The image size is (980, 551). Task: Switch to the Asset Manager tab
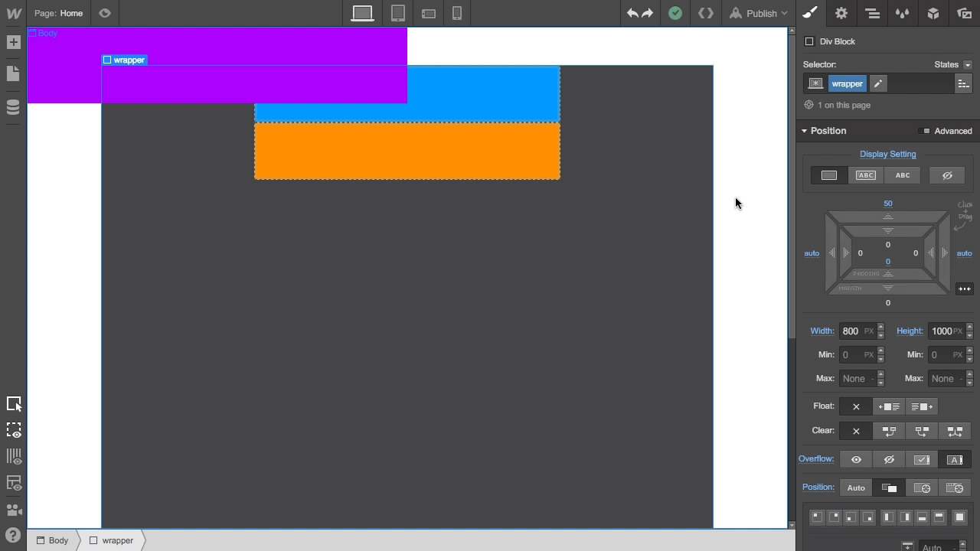(964, 13)
